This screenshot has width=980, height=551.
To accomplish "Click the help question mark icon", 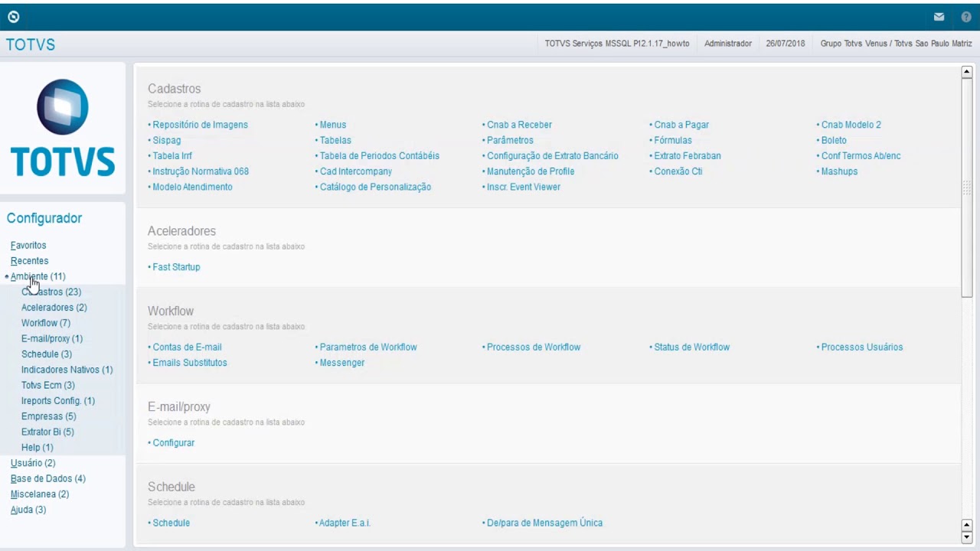I will (966, 17).
